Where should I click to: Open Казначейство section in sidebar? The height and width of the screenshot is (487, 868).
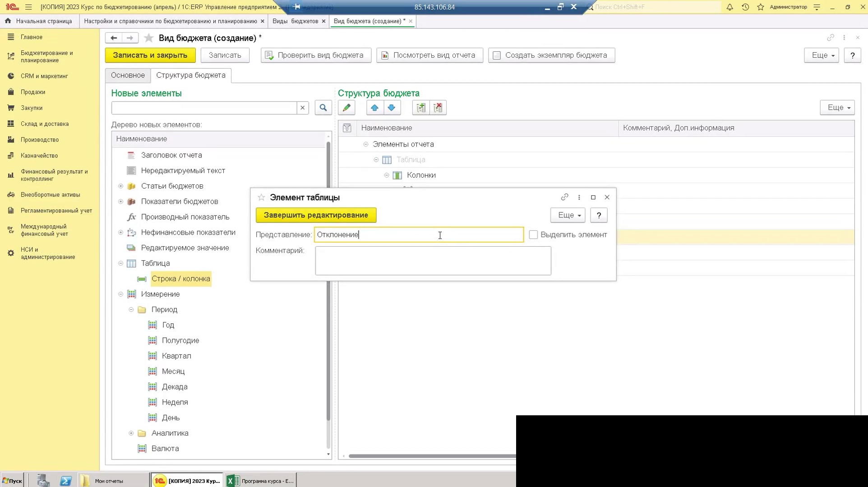point(39,156)
